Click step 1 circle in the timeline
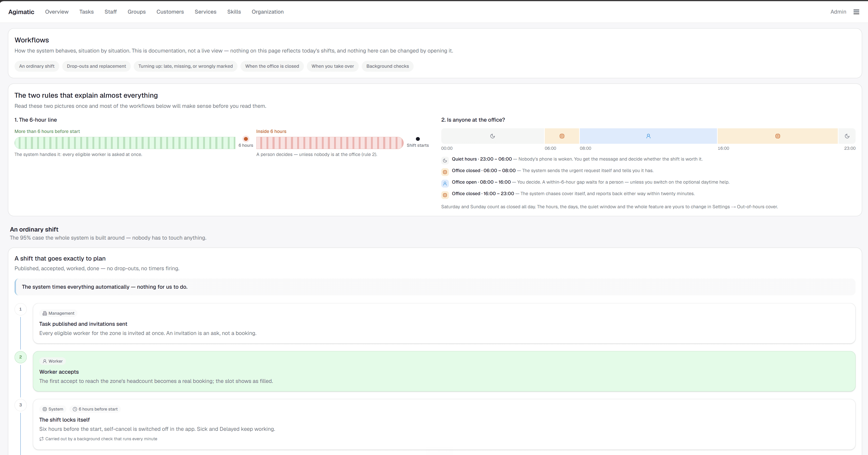The width and height of the screenshot is (868, 455). click(x=21, y=309)
